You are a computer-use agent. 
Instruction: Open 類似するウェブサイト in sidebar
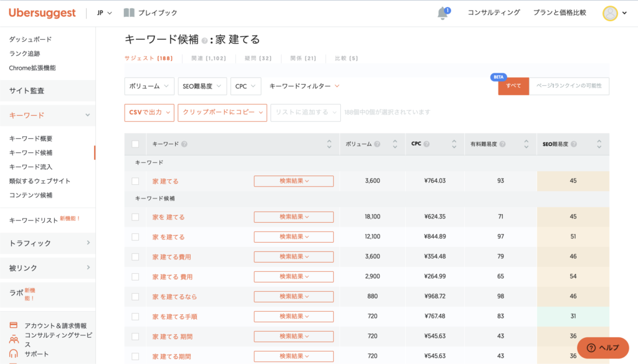[40, 181]
